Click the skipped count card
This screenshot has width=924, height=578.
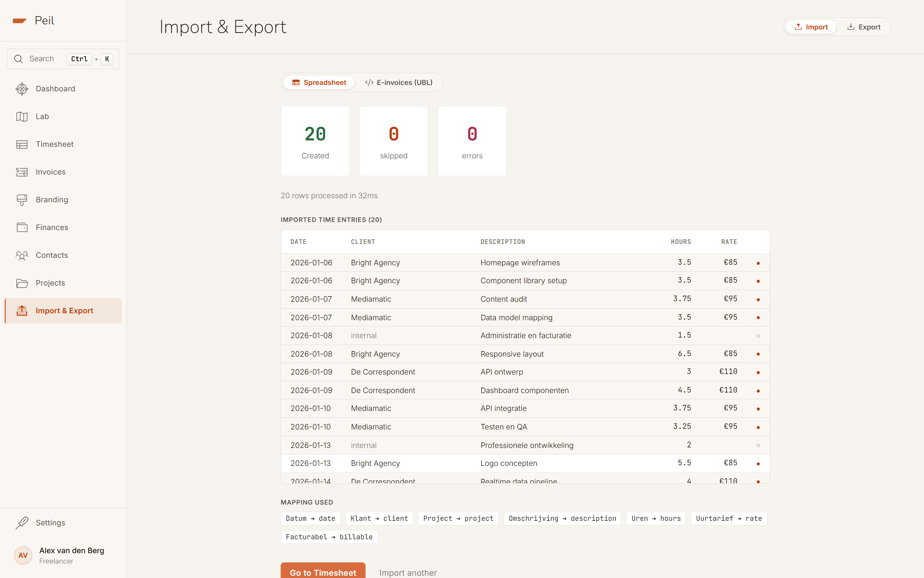pyautogui.click(x=394, y=141)
